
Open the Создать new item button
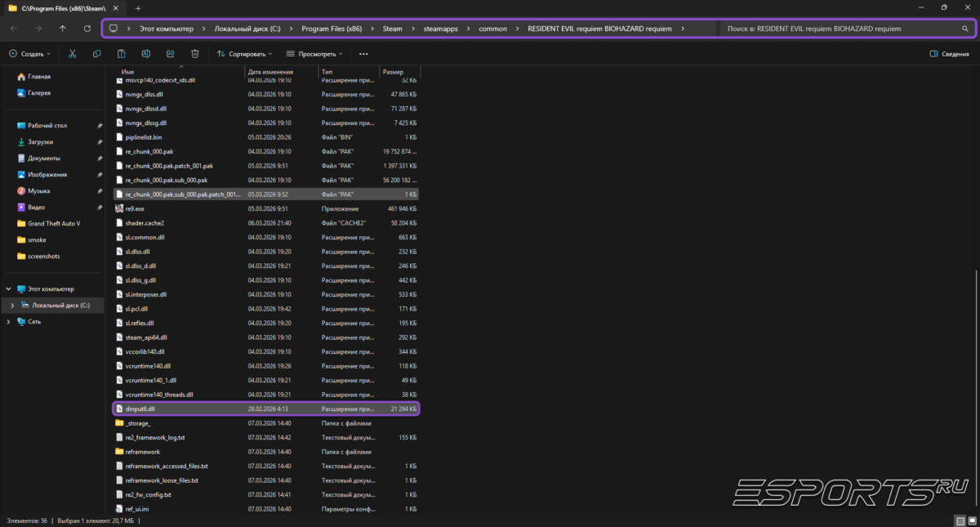pos(30,53)
